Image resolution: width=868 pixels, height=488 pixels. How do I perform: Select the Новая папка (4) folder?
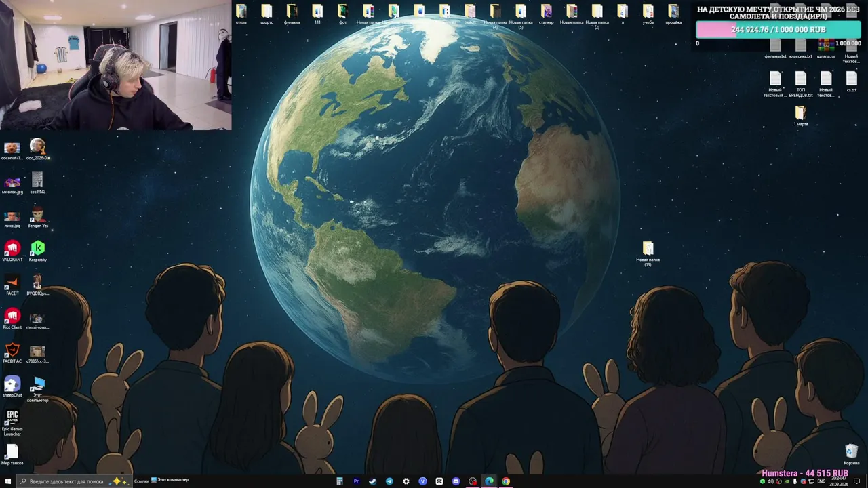pos(496,16)
